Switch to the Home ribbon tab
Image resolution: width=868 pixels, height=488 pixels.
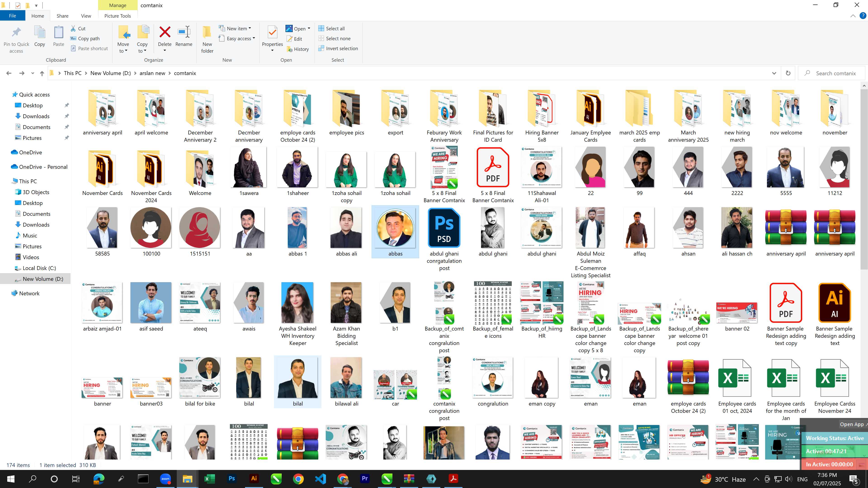[x=37, y=16]
